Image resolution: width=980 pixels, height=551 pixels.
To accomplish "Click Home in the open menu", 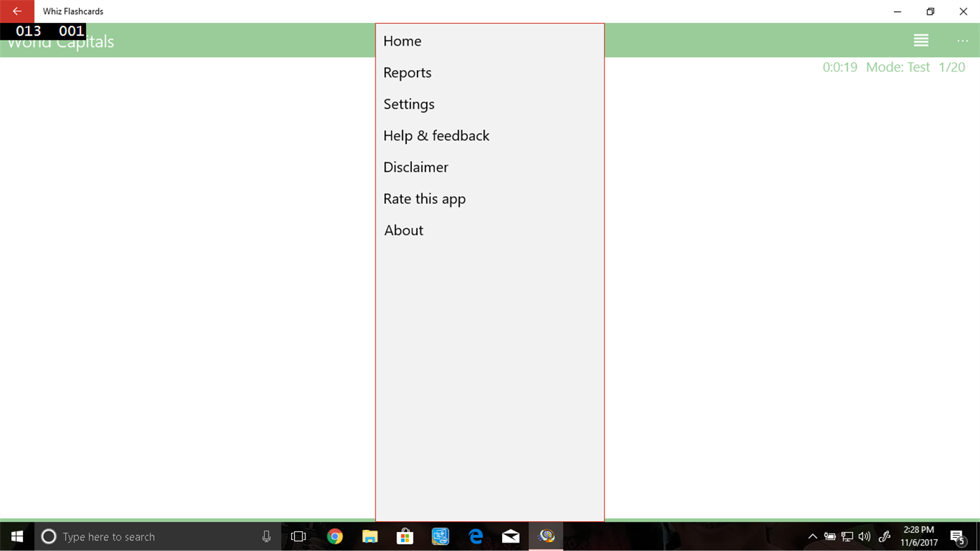I will (x=402, y=41).
